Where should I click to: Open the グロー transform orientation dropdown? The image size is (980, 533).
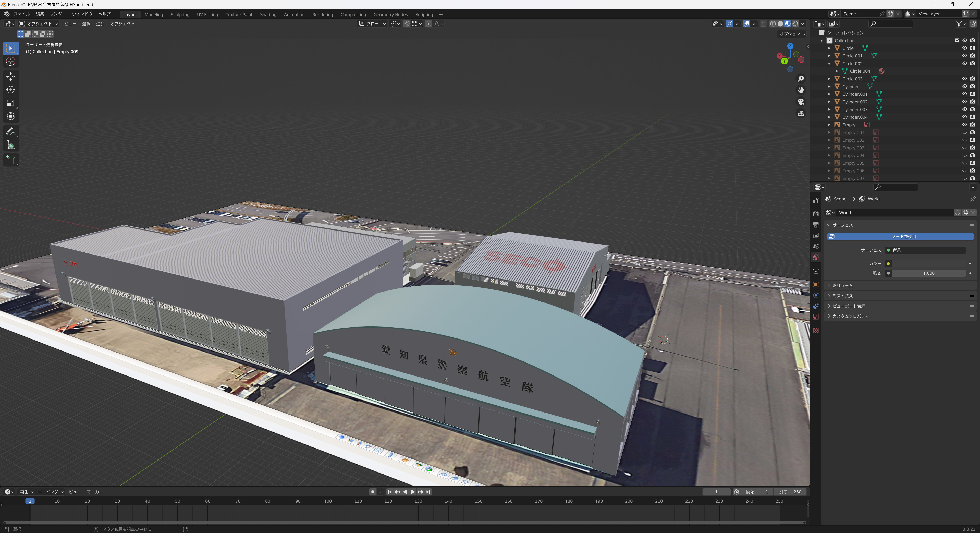point(372,23)
